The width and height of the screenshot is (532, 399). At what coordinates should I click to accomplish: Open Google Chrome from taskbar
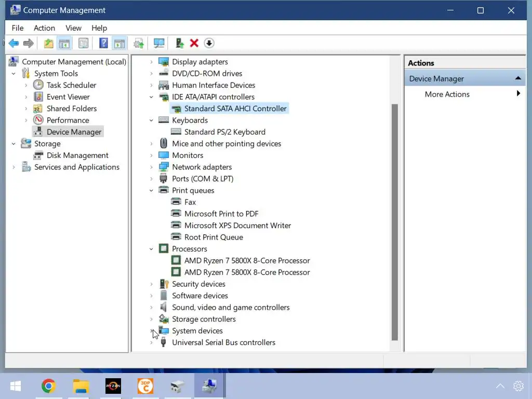[48, 386]
